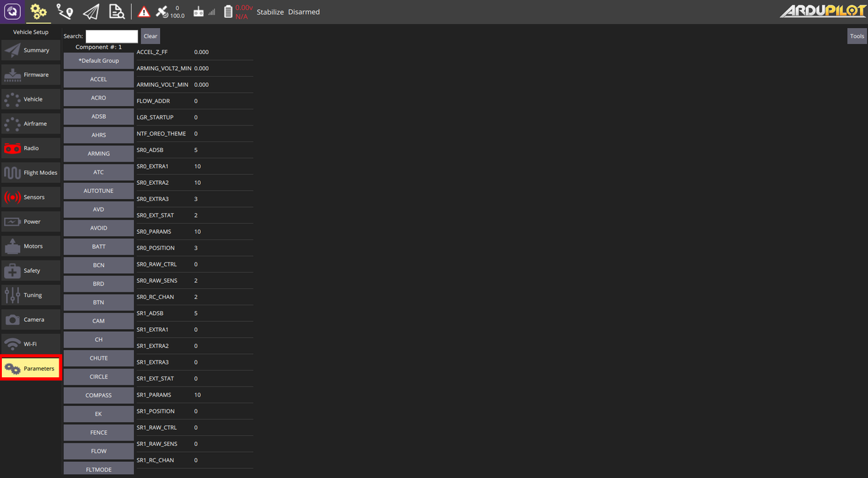This screenshot has height=478, width=868.
Task: Edit the LGR_STARTUP parameter
Action: 194,117
